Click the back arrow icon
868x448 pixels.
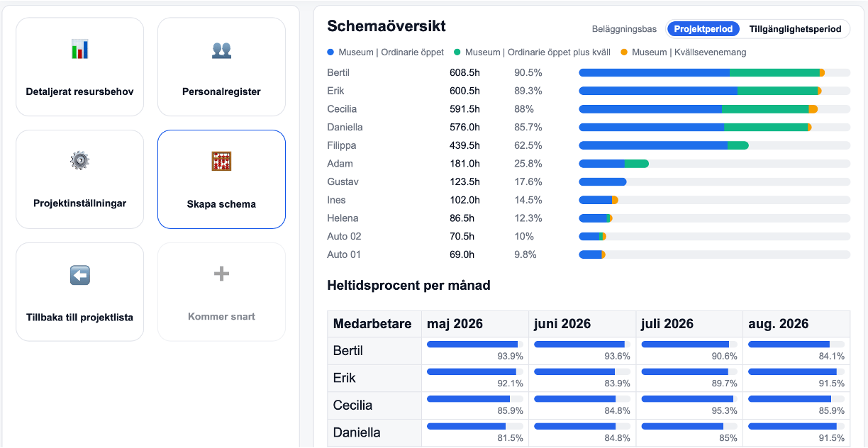[x=79, y=275]
